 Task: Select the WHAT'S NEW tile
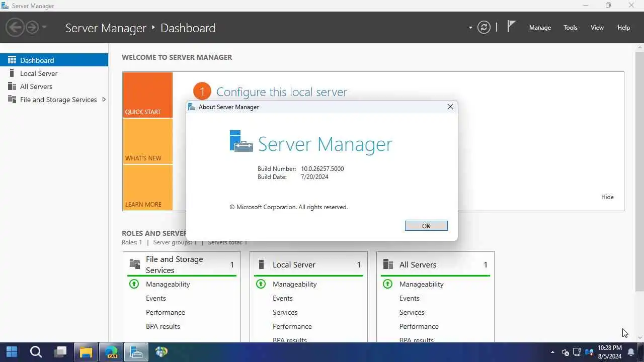(x=148, y=141)
